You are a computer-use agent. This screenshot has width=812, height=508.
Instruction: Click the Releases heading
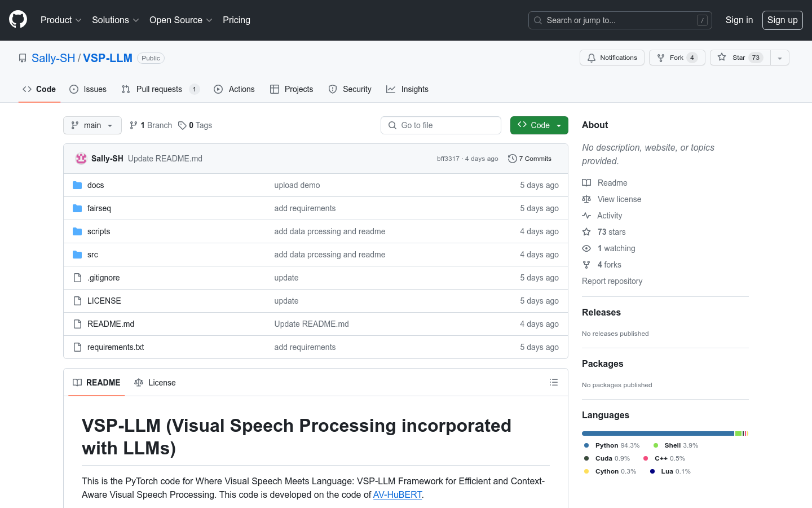[601, 312]
